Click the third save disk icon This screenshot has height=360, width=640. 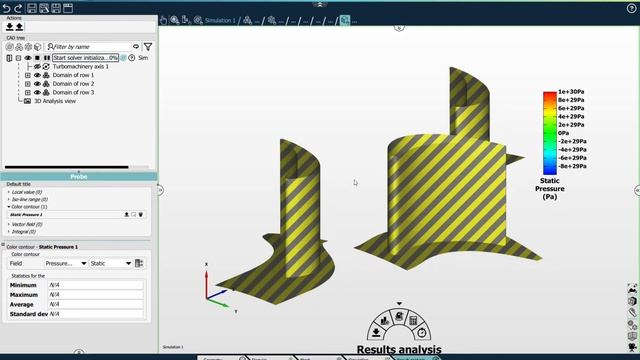pyautogui.click(x=56, y=8)
